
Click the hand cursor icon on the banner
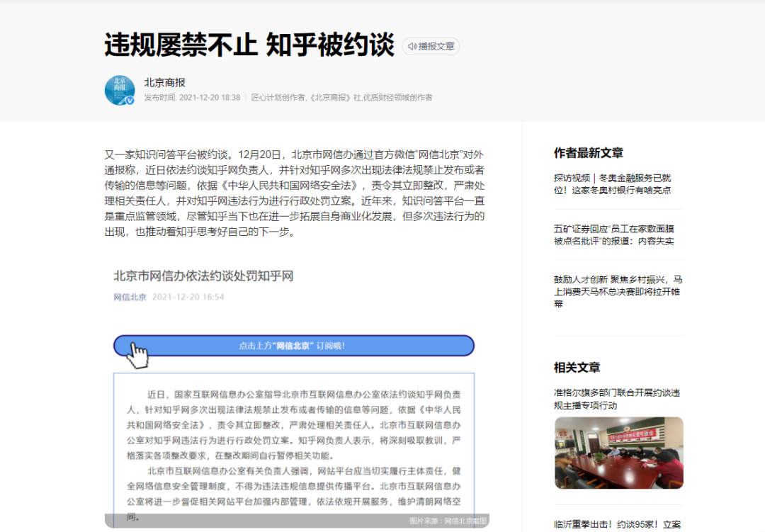point(137,356)
